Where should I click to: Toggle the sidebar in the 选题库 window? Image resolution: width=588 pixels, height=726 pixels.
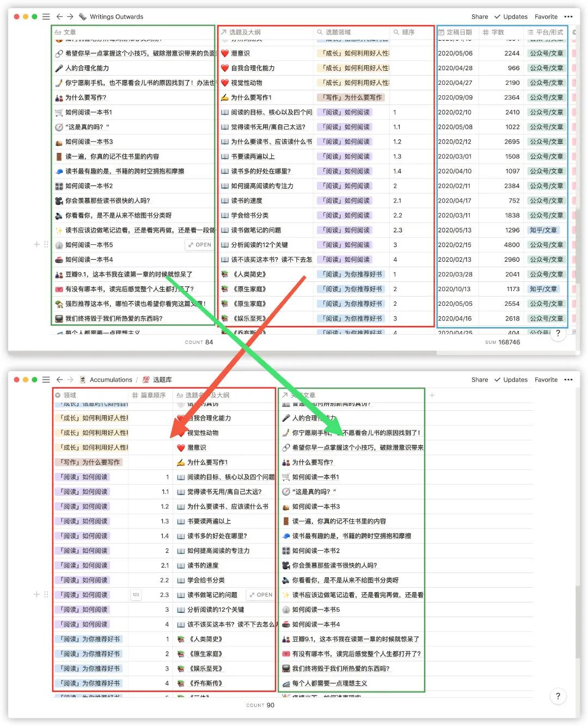pyautogui.click(x=46, y=380)
